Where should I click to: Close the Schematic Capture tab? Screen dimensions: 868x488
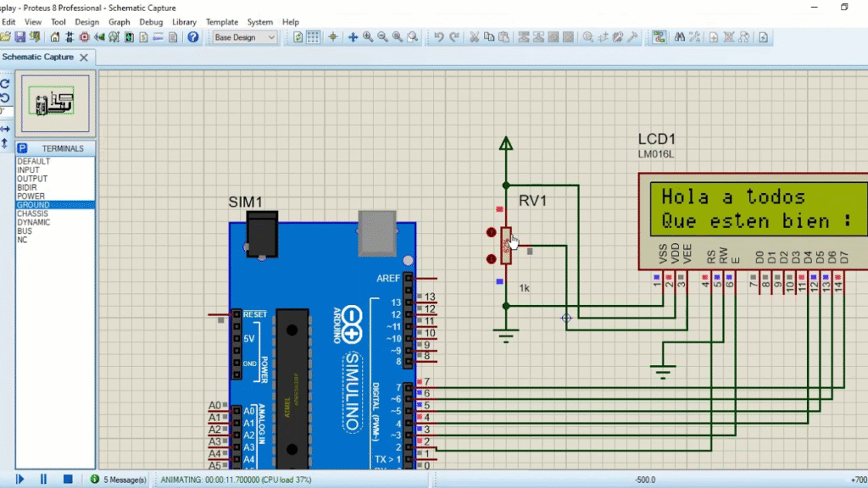[84, 57]
